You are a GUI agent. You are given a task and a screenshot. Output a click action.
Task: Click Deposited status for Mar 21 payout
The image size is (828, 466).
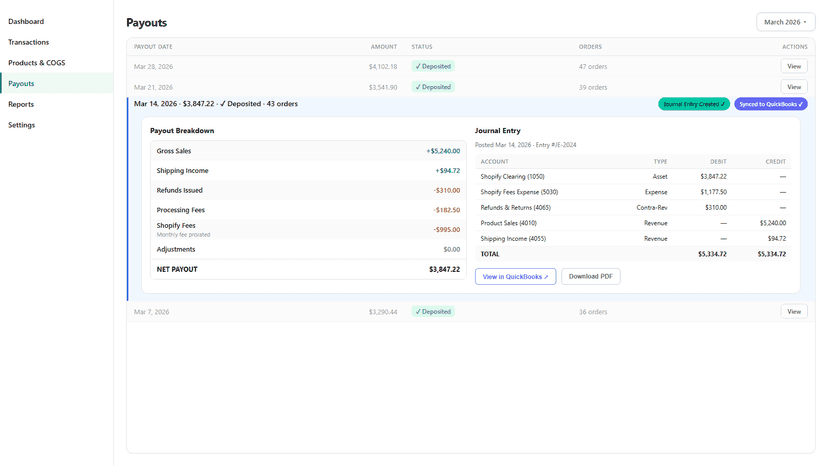[433, 87]
